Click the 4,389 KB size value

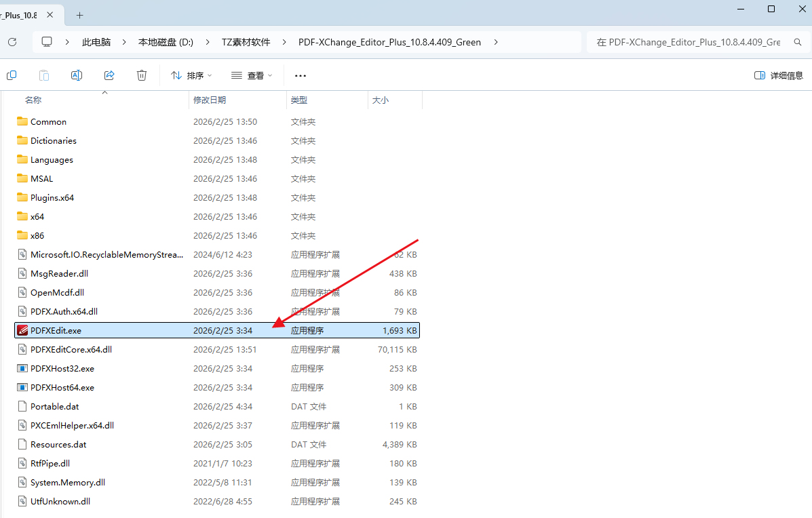(400, 445)
